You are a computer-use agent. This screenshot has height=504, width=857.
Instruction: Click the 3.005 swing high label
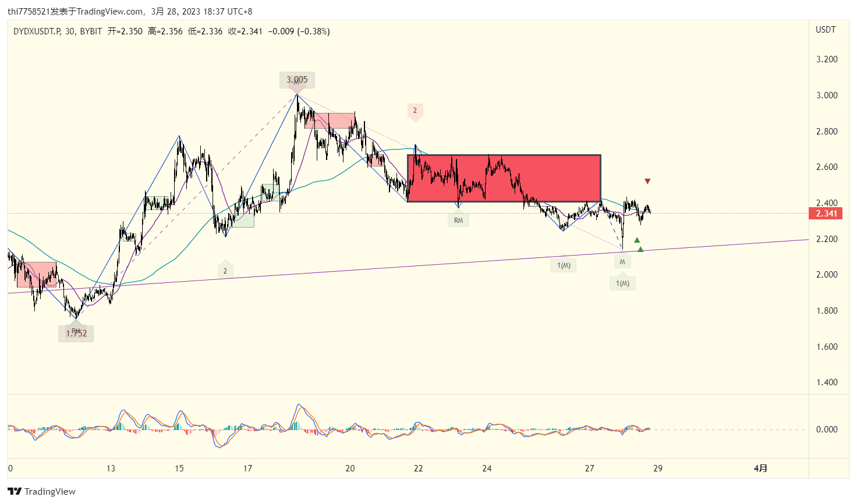(297, 80)
